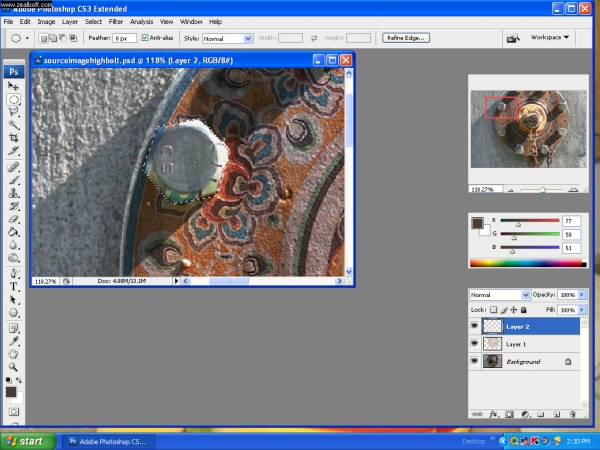Click Navigator zoom out button
Viewport: 600px width, 450px height.
[x=510, y=190]
